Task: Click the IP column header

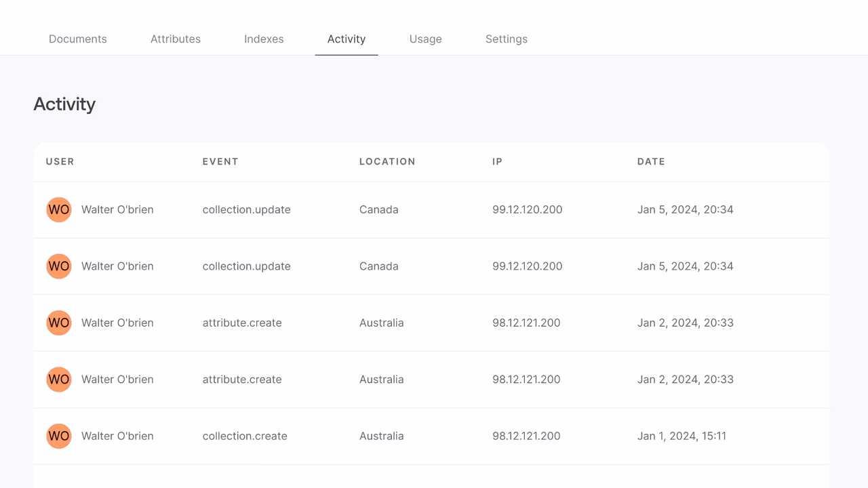Action: click(x=497, y=161)
